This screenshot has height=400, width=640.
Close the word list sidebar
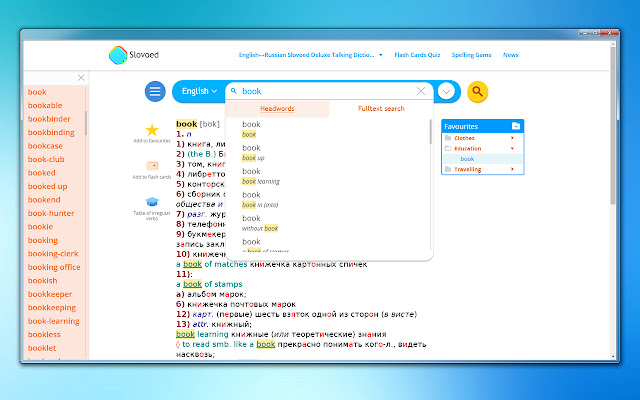pos(81,78)
